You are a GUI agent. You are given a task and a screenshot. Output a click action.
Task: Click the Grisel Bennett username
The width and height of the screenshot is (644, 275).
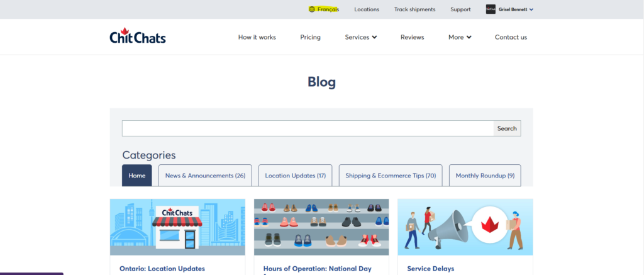[x=513, y=9]
